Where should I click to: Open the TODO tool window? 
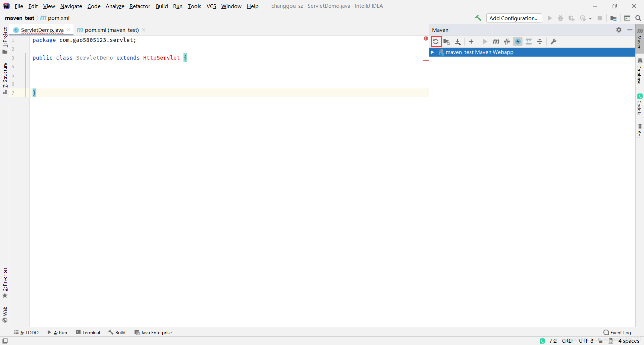[26, 332]
